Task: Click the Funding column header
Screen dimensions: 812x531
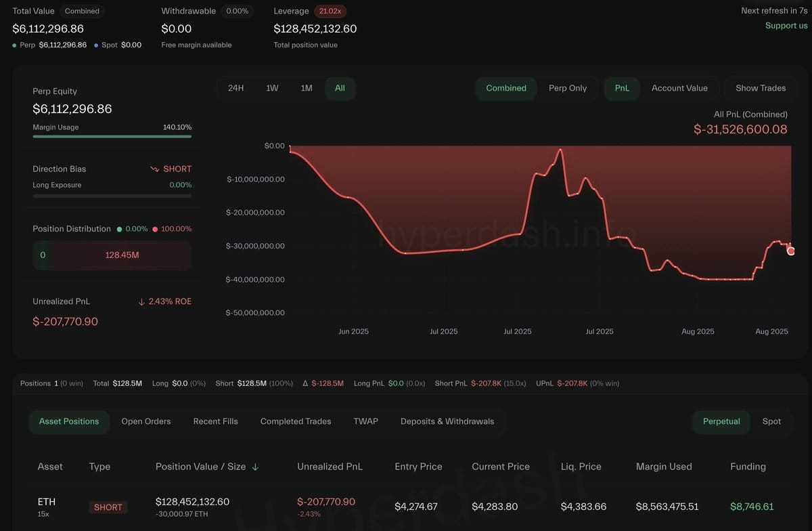Action: click(x=748, y=467)
